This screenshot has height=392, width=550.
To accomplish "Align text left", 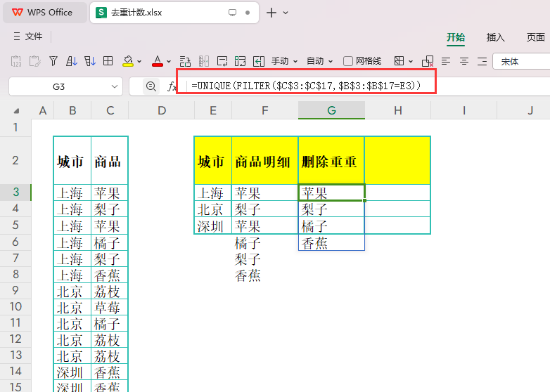I will (x=446, y=62).
